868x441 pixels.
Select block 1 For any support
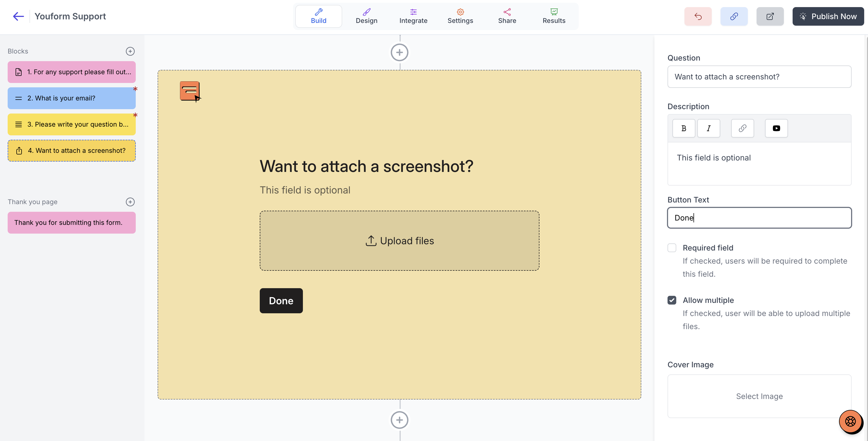[x=72, y=72]
